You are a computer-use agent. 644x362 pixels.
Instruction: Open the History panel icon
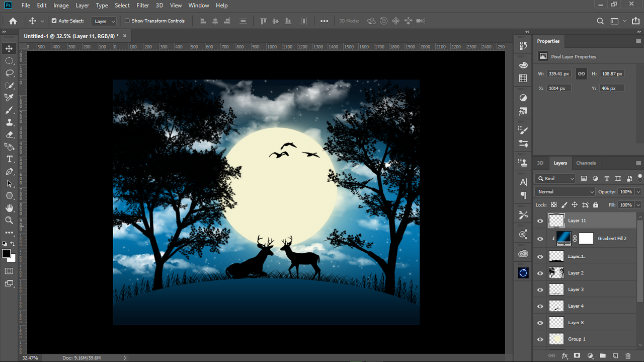click(x=523, y=45)
